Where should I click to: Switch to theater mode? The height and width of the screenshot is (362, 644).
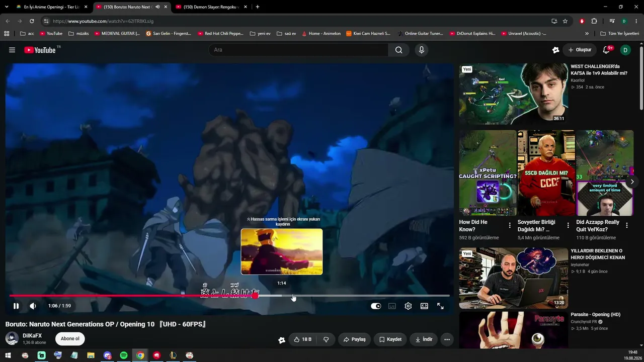(x=424, y=306)
